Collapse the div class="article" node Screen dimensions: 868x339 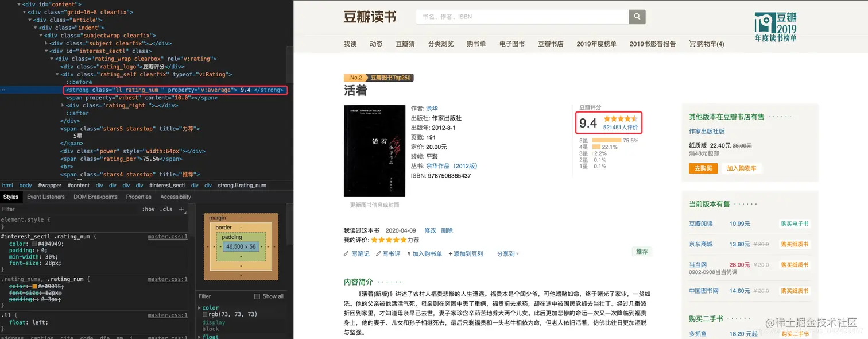pyautogui.click(x=30, y=20)
